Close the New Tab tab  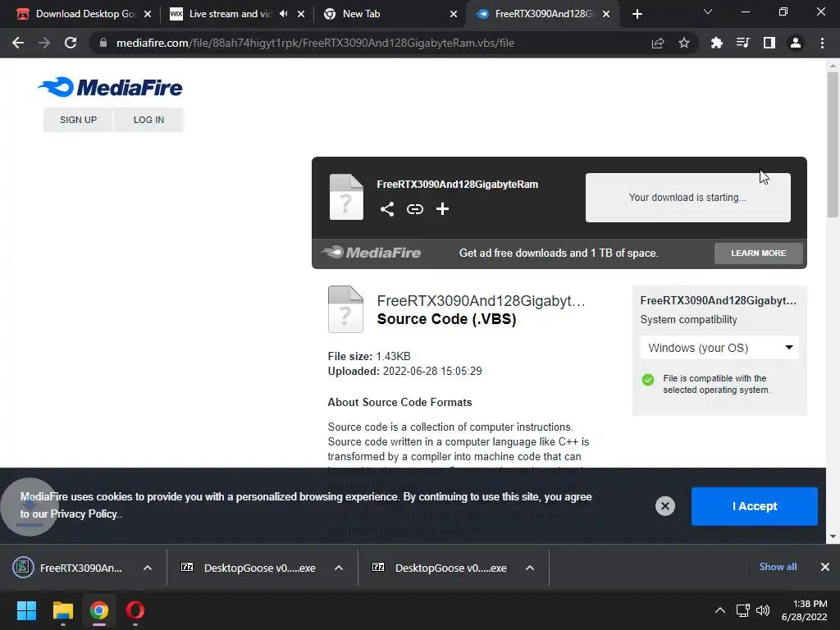click(454, 14)
